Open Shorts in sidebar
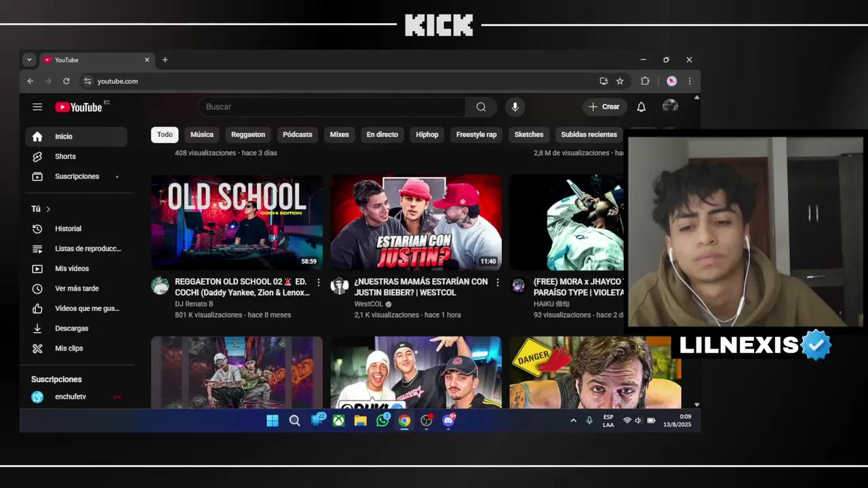The width and height of the screenshot is (868, 488). tap(76, 157)
